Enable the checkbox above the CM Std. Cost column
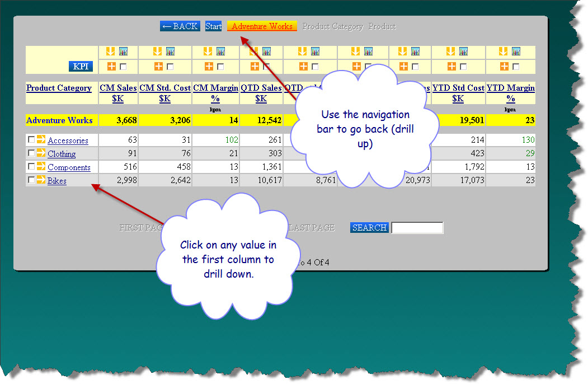This screenshot has width=588, height=384. tap(170, 67)
